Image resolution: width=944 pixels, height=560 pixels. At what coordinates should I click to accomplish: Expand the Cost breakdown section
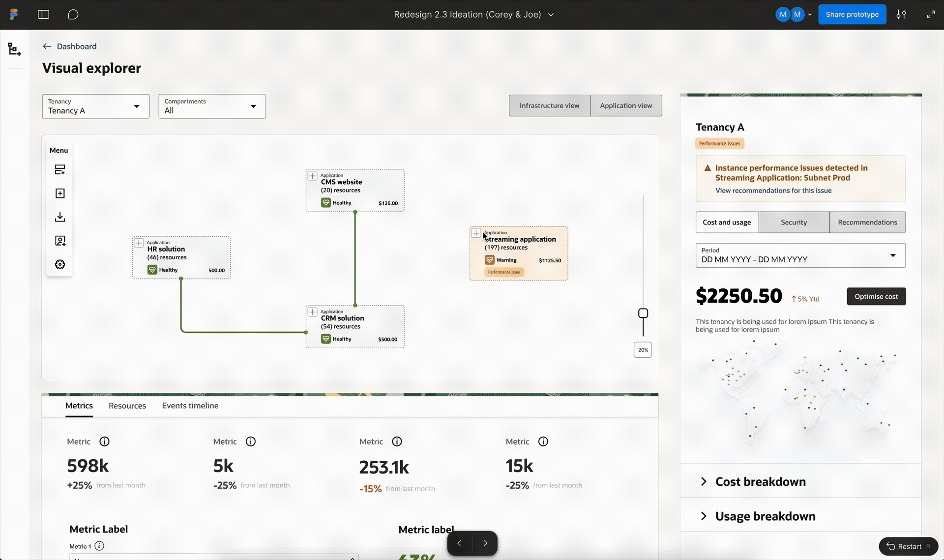click(x=760, y=482)
